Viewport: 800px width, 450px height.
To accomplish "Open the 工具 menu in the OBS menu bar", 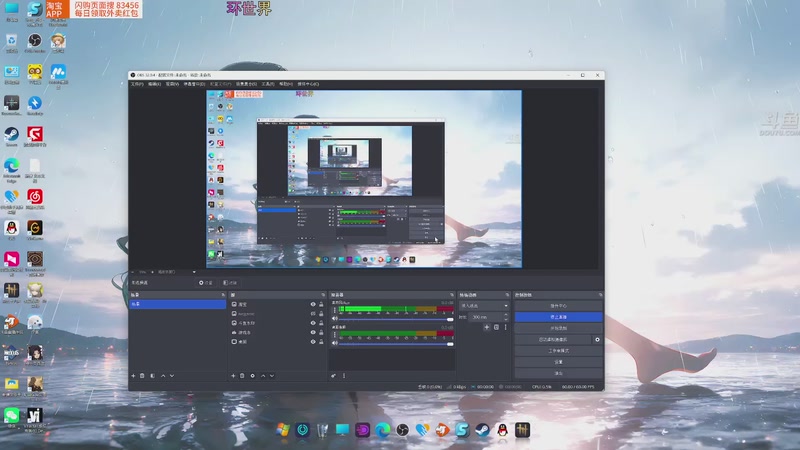I will [268, 84].
